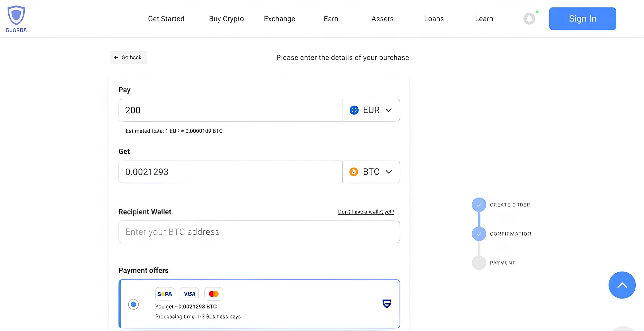Click the Mastercard logo icon
The height and width of the screenshot is (331, 644).
click(x=214, y=294)
